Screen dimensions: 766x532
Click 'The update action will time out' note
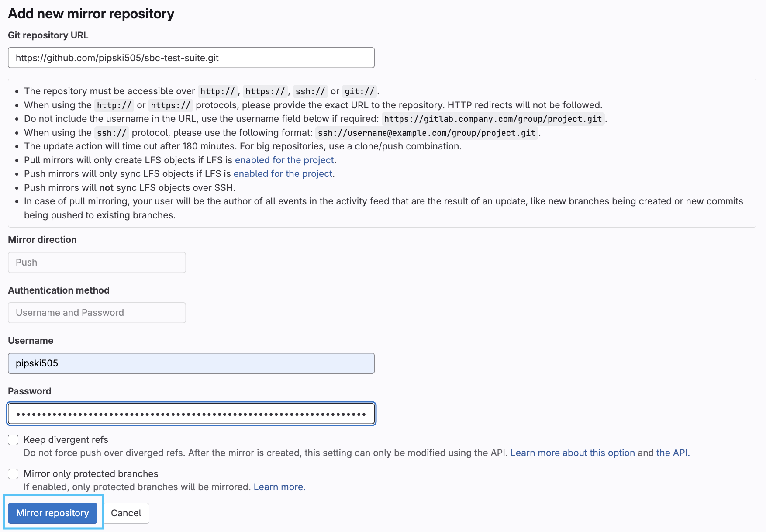tap(243, 146)
